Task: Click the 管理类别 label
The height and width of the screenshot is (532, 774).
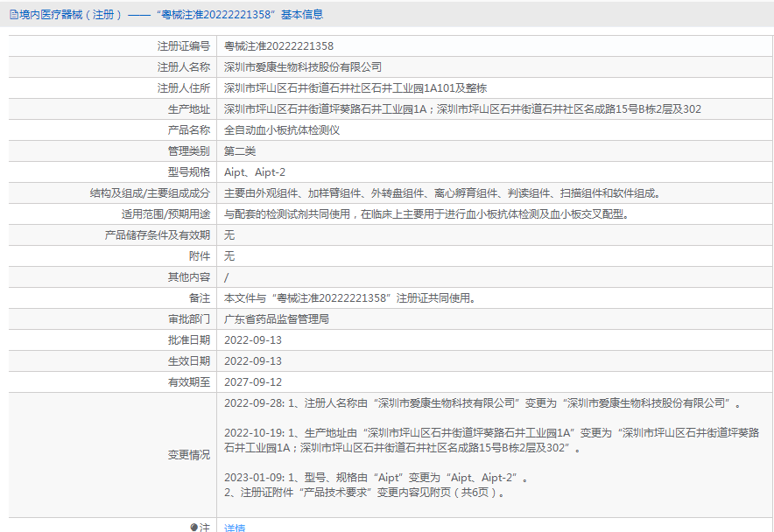Action: click(189, 151)
